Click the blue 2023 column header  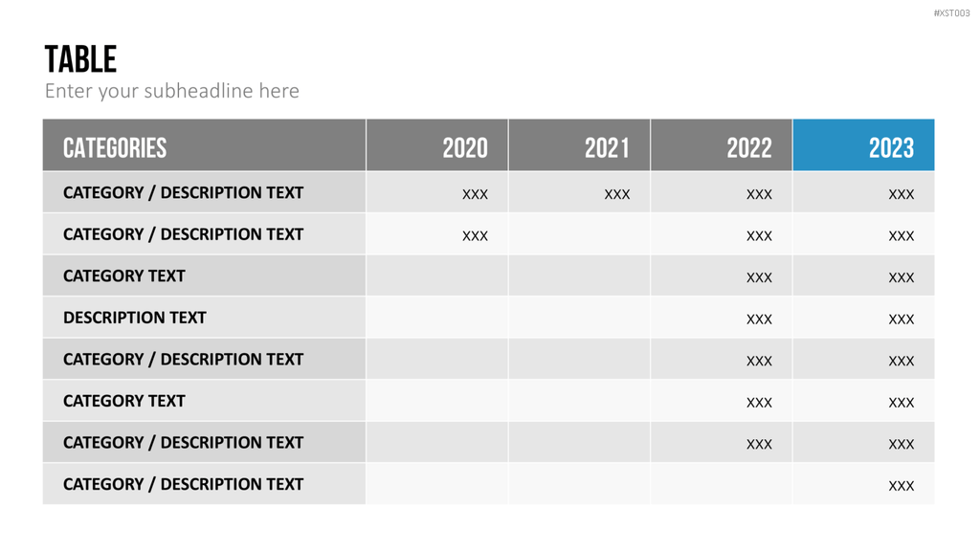[x=864, y=145]
